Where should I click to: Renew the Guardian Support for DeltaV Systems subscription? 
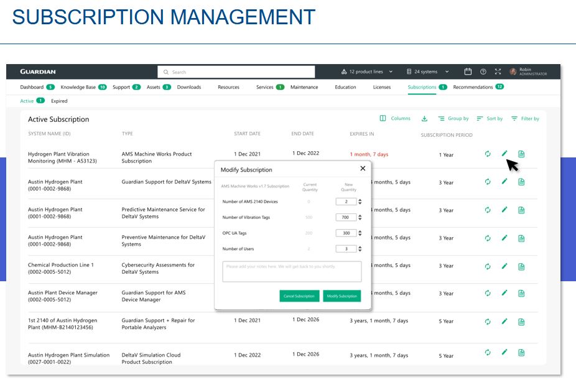tap(488, 182)
